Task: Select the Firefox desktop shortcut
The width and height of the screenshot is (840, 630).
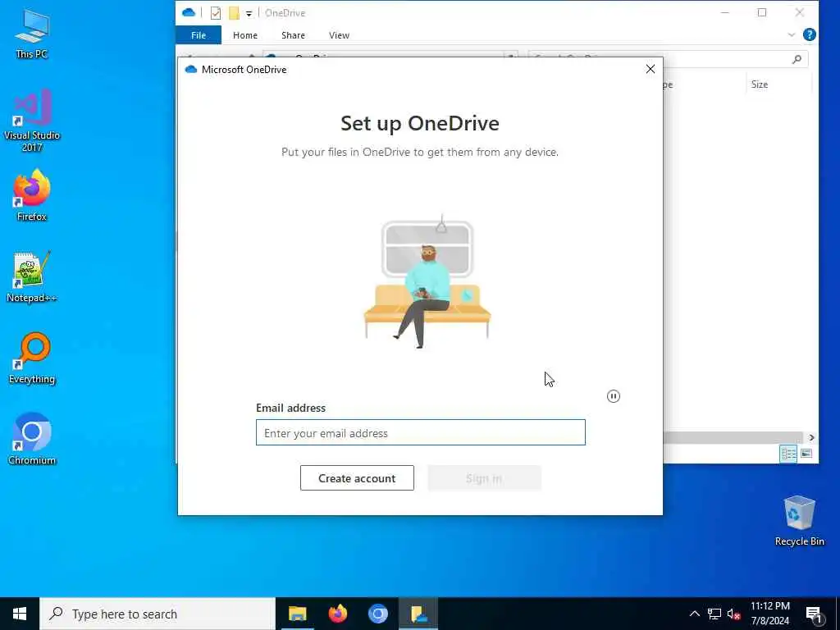Action: [x=32, y=195]
